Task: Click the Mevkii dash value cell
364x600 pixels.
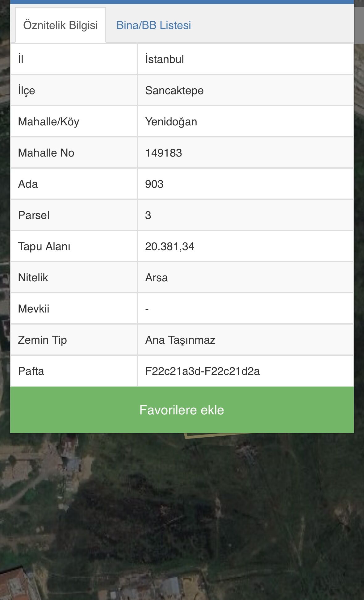Action: click(x=245, y=309)
